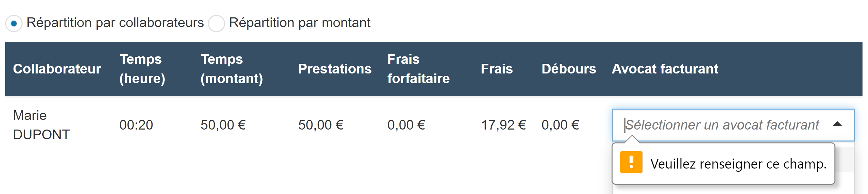Click the Veuillez renseigner ce champ tooltip
This screenshot has width=868, height=194.
738,164
